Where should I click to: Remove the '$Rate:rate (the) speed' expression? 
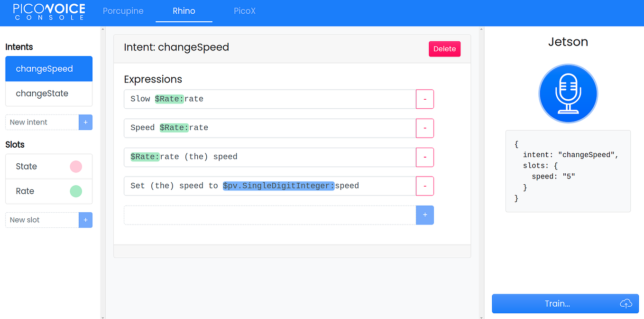[425, 157]
